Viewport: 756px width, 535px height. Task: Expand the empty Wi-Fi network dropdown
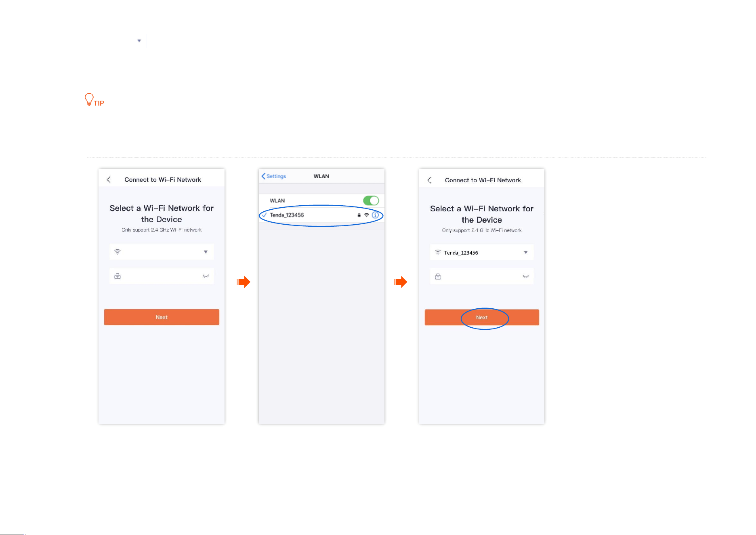pyautogui.click(x=206, y=252)
